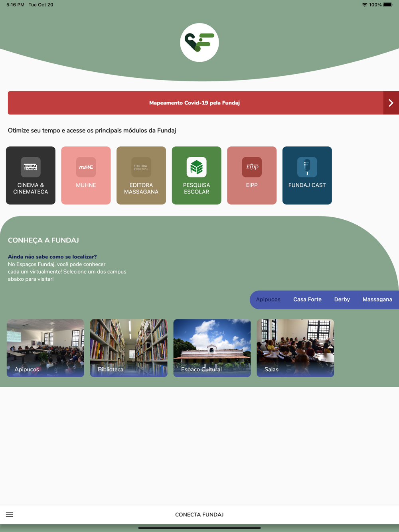Check the battery status icon
This screenshot has height=532, width=399.
point(388,5)
